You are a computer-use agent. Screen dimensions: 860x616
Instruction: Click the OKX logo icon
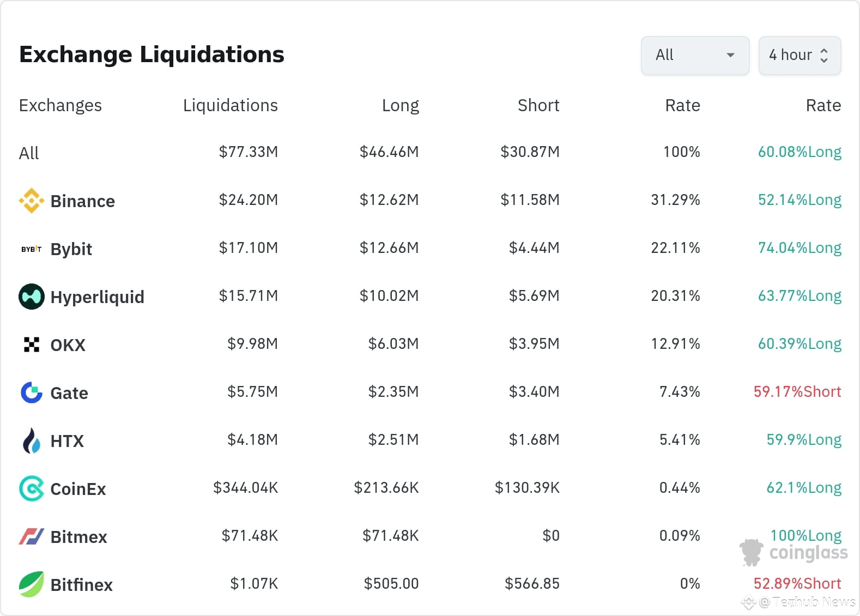pyautogui.click(x=32, y=345)
